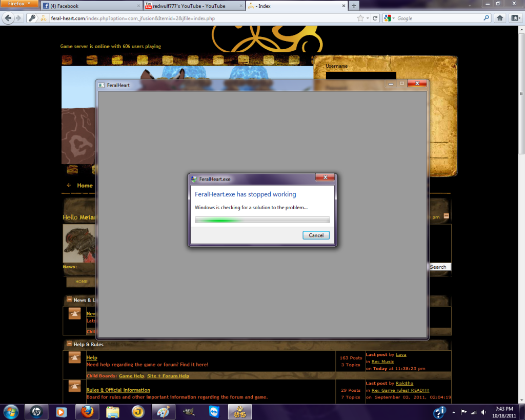This screenshot has height=420, width=525.
Task: Close the FeralHeart.exe error dialog
Action: click(x=325, y=177)
